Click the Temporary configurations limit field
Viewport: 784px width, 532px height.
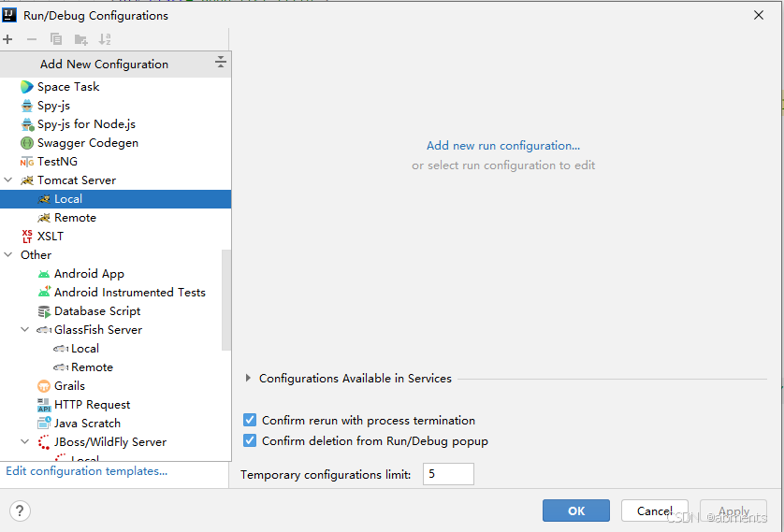(x=448, y=475)
